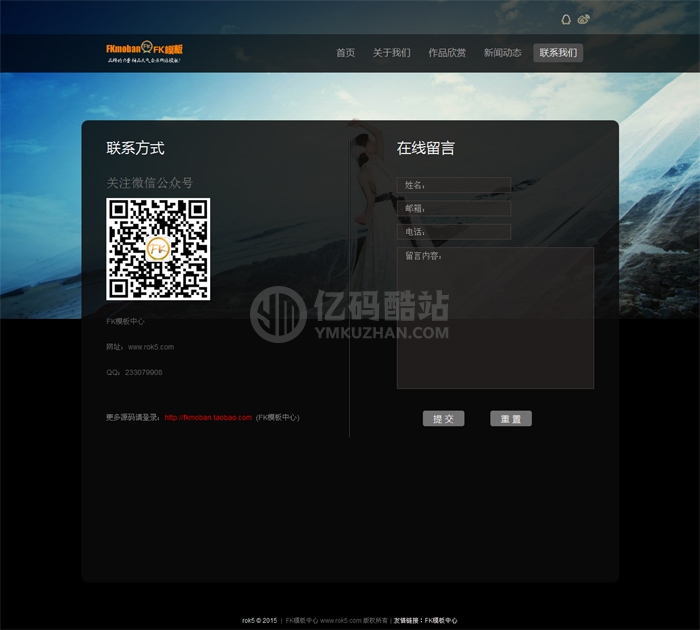The height and width of the screenshot is (630, 700).
Task: Click the 关注微信公众号 heading
Action: 150,183
